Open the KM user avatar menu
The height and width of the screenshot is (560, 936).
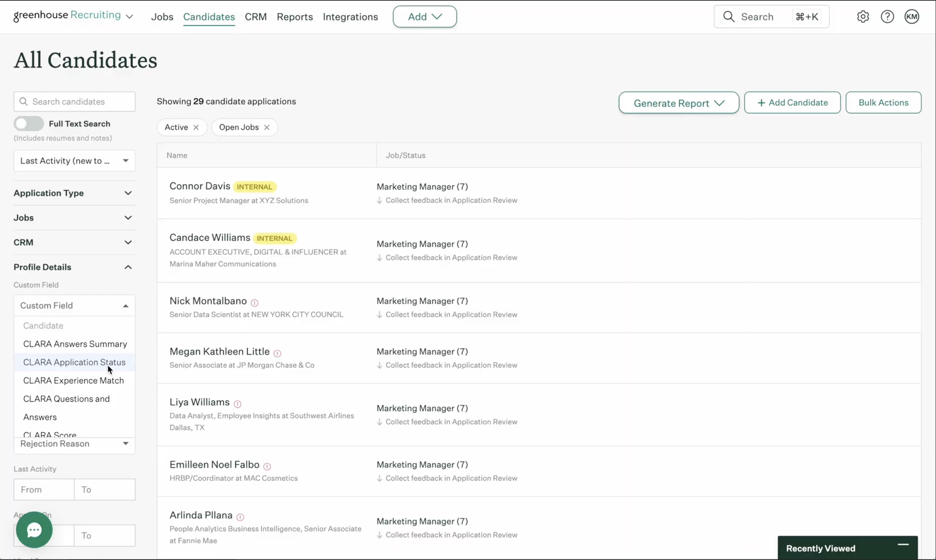point(912,17)
